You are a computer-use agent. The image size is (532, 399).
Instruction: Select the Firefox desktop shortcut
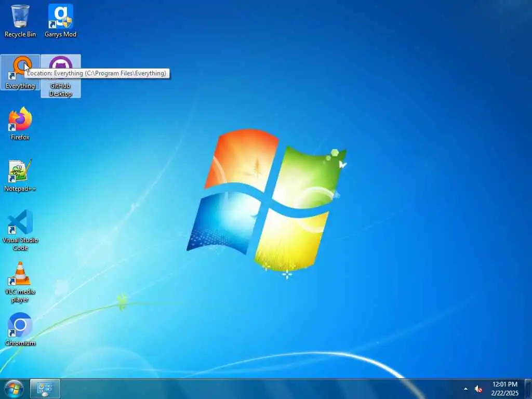[x=20, y=124]
